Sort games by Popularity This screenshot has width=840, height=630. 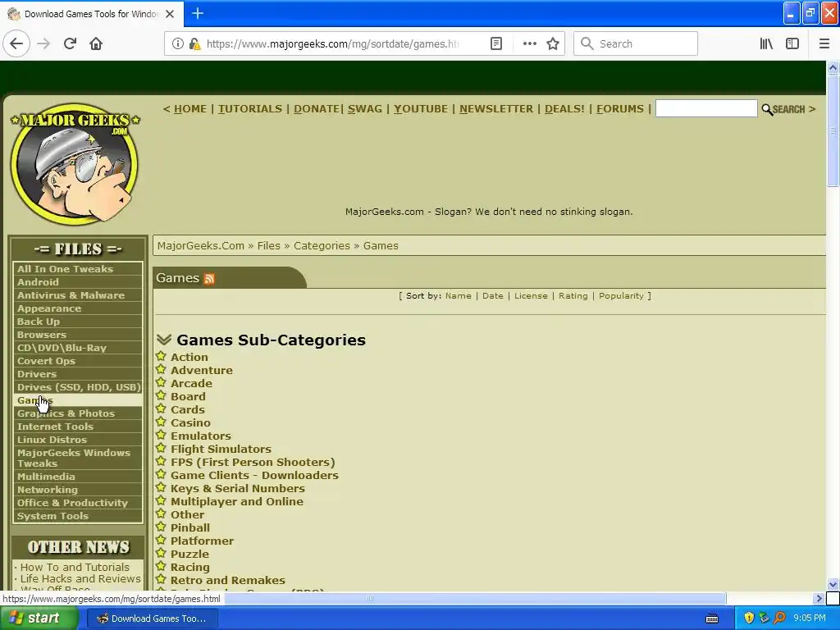[x=621, y=295]
